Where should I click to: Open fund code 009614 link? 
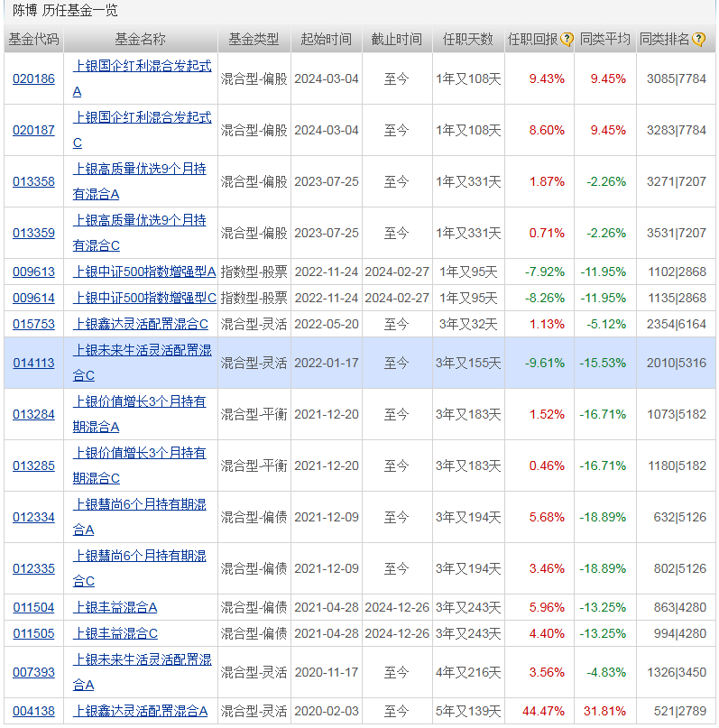pyautogui.click(x=33, y=298)
